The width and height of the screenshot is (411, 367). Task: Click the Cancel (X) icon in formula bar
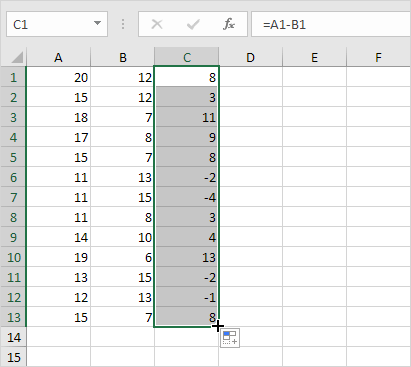point(157,24)
